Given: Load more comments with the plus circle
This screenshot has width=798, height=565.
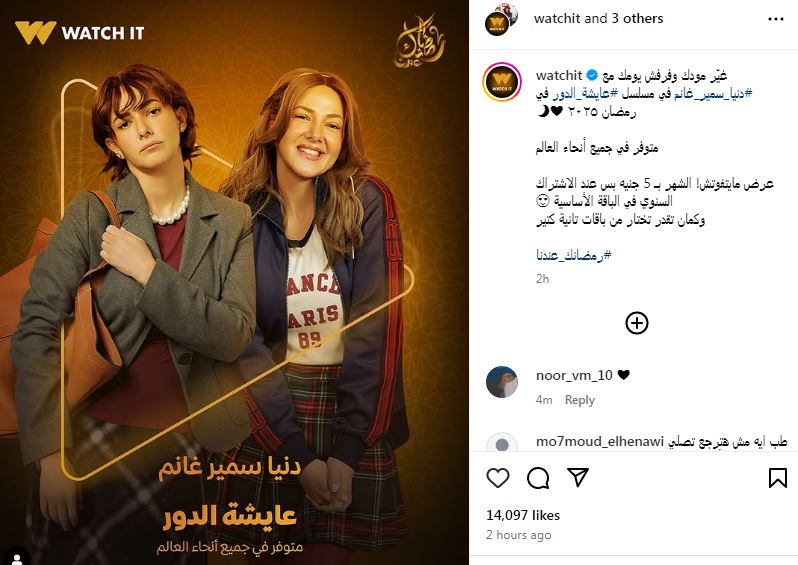Looking at the screenshot, I should [637, 323].
